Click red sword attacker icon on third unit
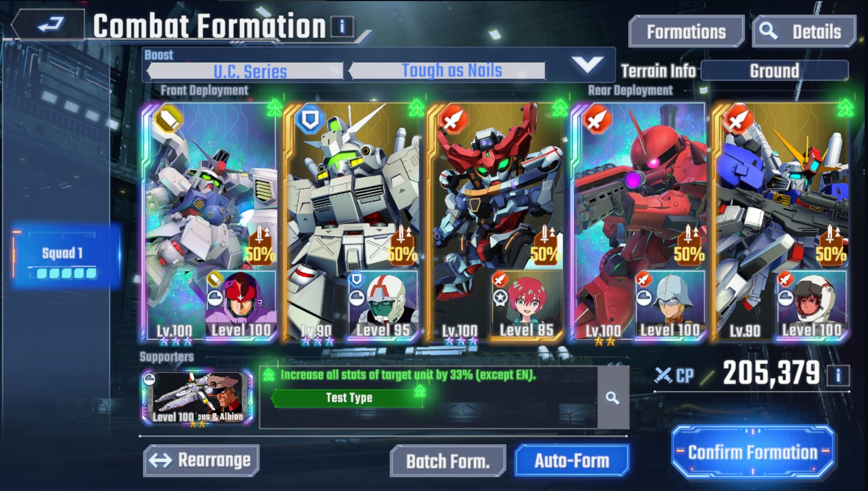This screenshot has height=491, width=868. (454, 119)
